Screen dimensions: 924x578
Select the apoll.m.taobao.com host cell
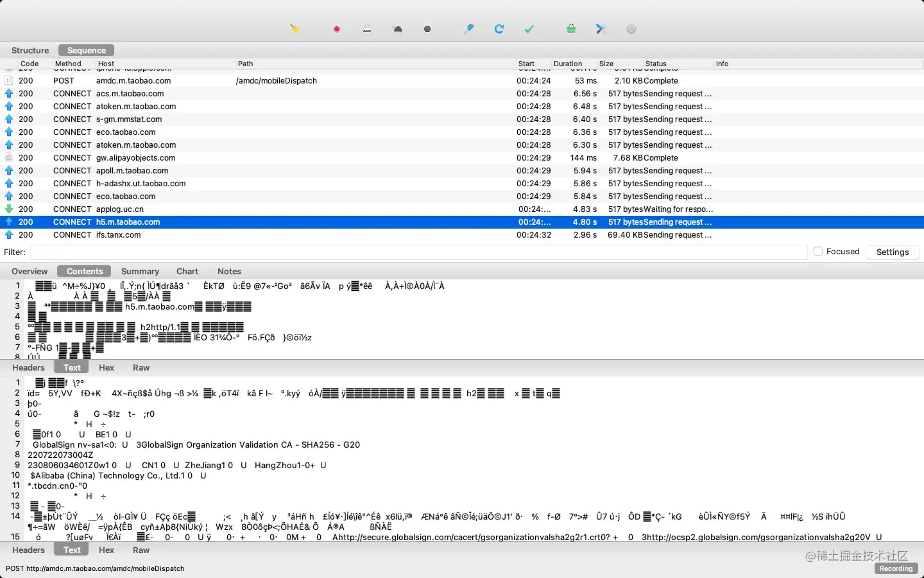click(132, 171)
